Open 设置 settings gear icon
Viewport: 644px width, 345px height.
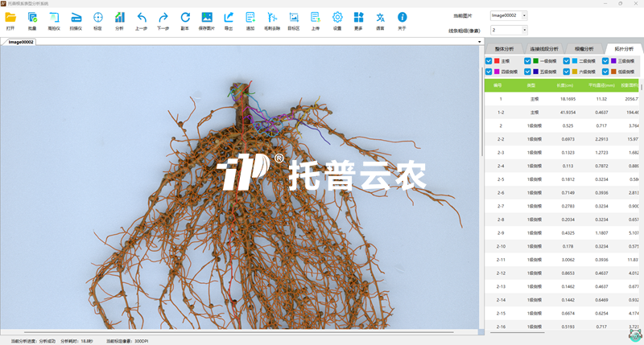337,18
